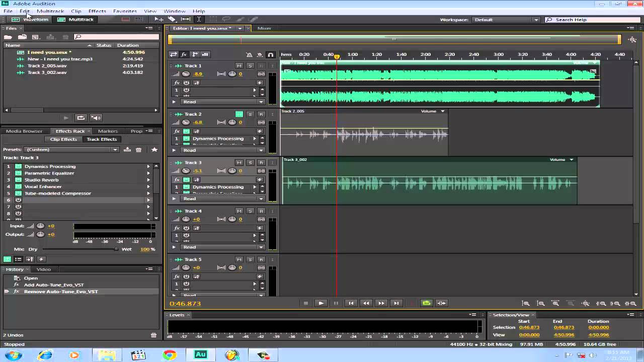Image resolution: width=644 pixels, height=362 pixels.
Task: Click lightning apply icon at Effects Rack bottom
Action: [41, 259]
